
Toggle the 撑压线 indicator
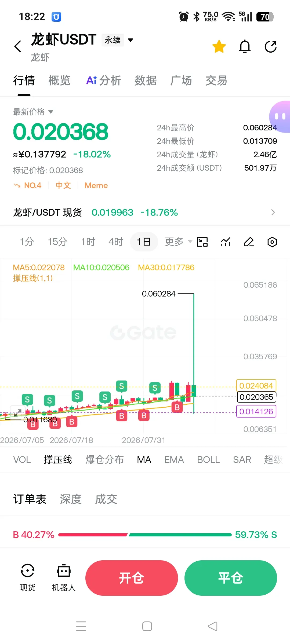pyautogui.click(x=58, y=460)
